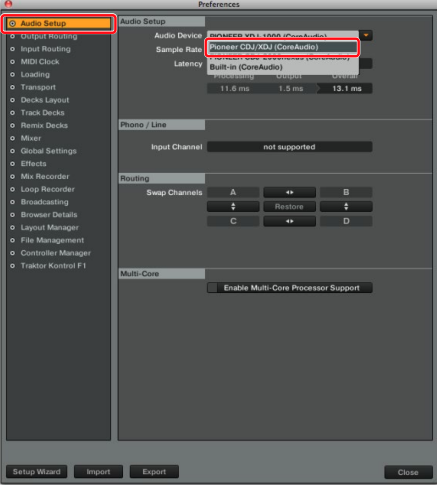This screenshot has height=485, width=437.
Task: Open Controller Manager preferences
Action: [56, 253]
